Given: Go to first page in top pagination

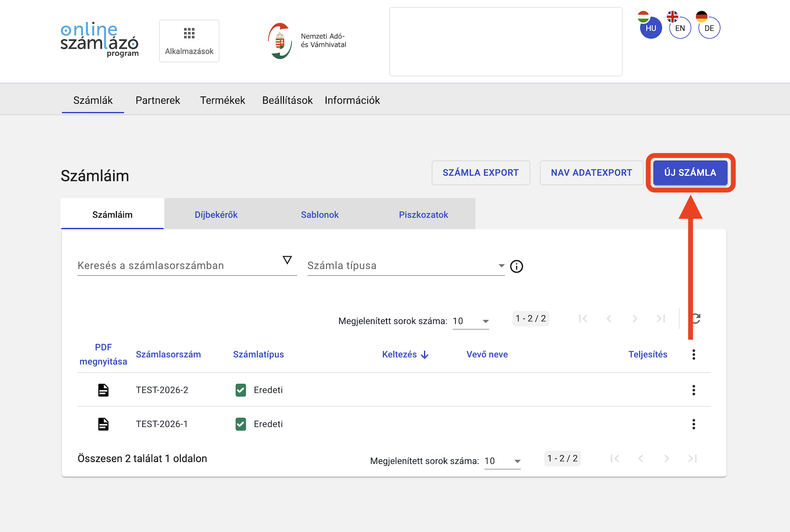Looking at the screenshot, I should (583, 318).
